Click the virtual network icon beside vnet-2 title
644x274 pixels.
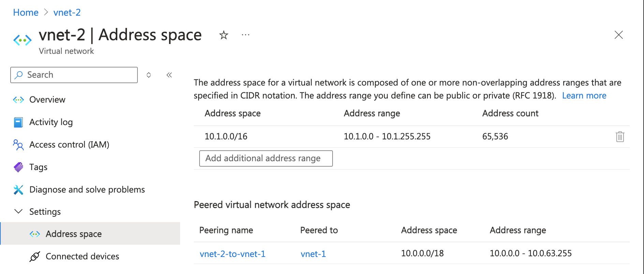pos(22,40)
